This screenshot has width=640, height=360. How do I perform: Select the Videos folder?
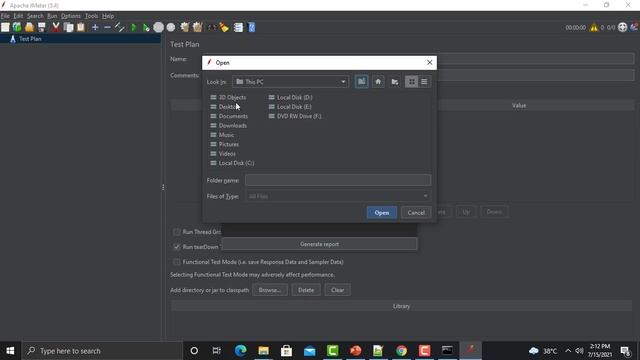coord(223,154)
